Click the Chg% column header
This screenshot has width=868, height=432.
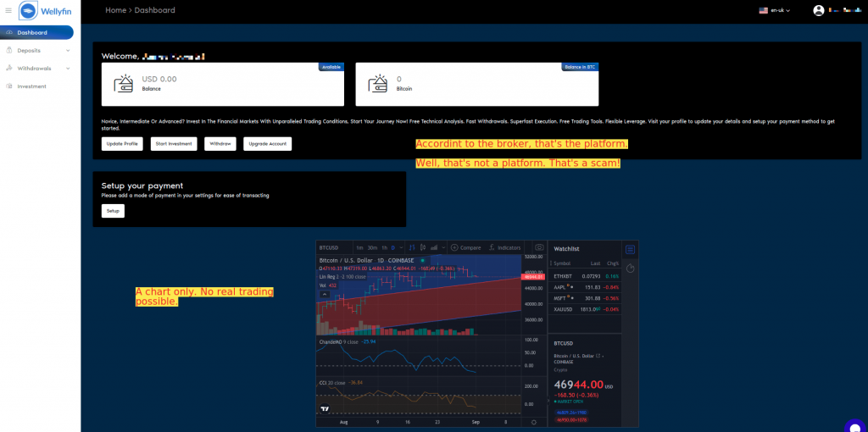click(x=613, y=263)
